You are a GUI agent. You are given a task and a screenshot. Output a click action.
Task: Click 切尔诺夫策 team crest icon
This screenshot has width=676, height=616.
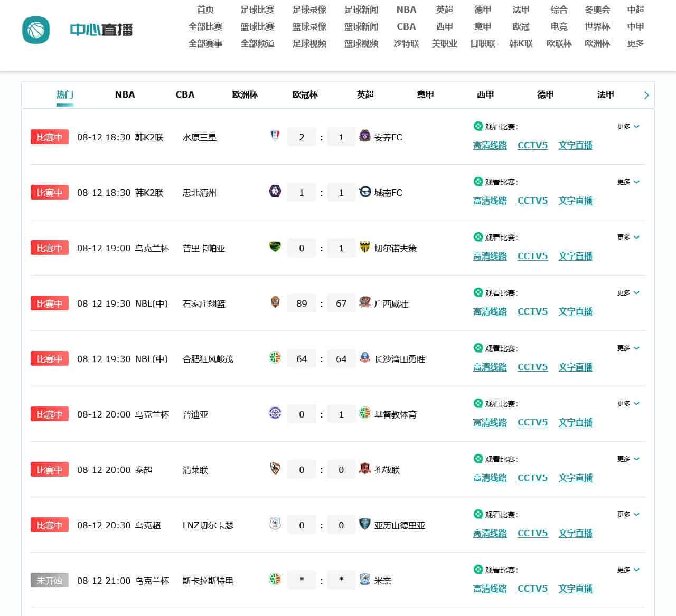365,247
